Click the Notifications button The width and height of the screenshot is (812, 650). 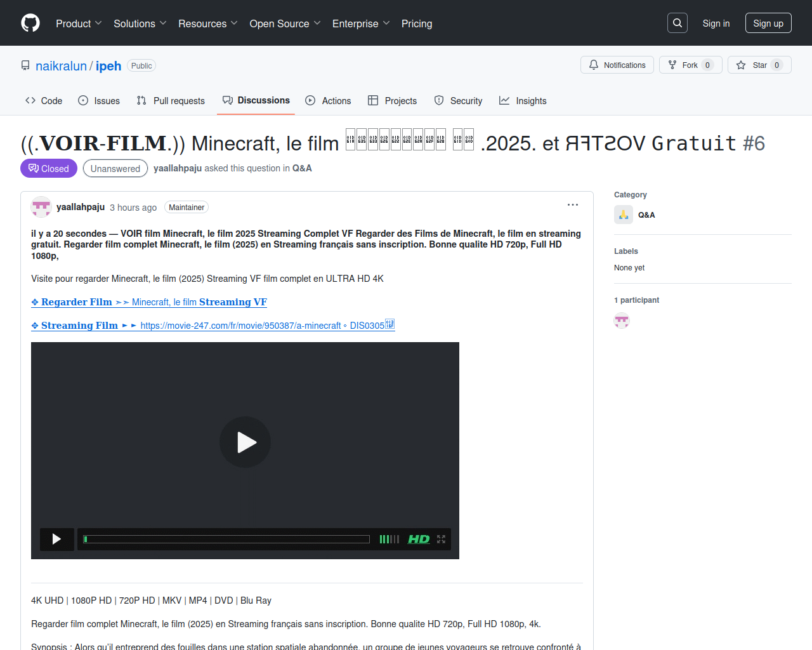click(617, 65)
